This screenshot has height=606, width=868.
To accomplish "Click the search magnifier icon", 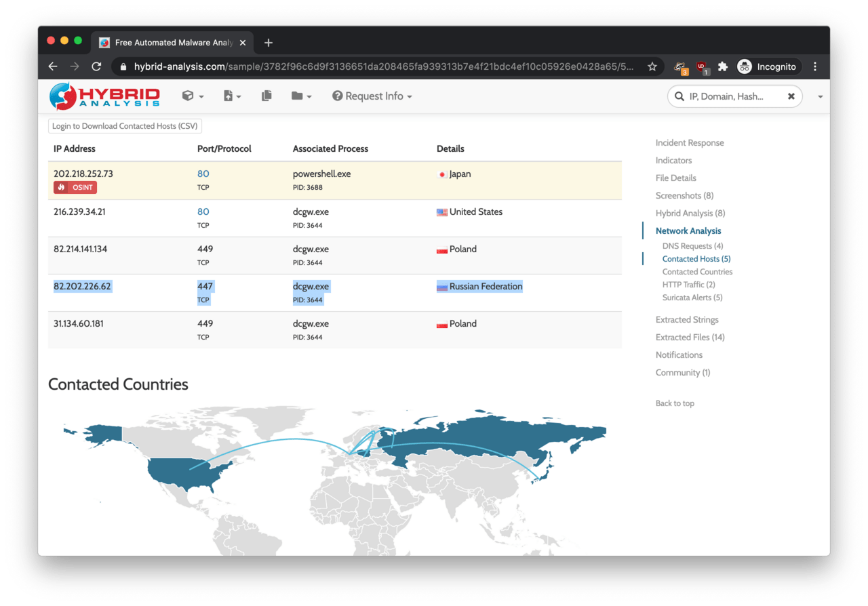I will coord(679,96).
